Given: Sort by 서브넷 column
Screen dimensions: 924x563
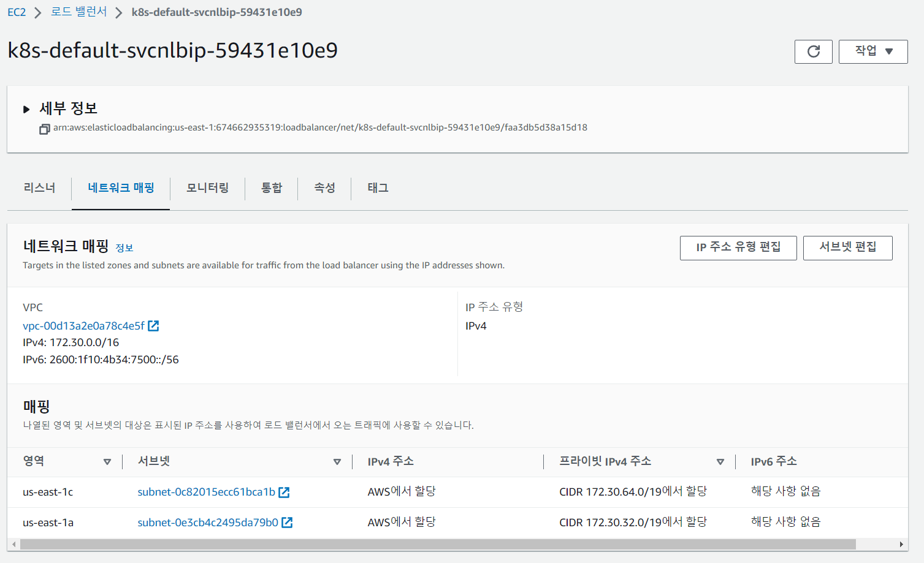Looking at the screenshot, I should 337,462.
